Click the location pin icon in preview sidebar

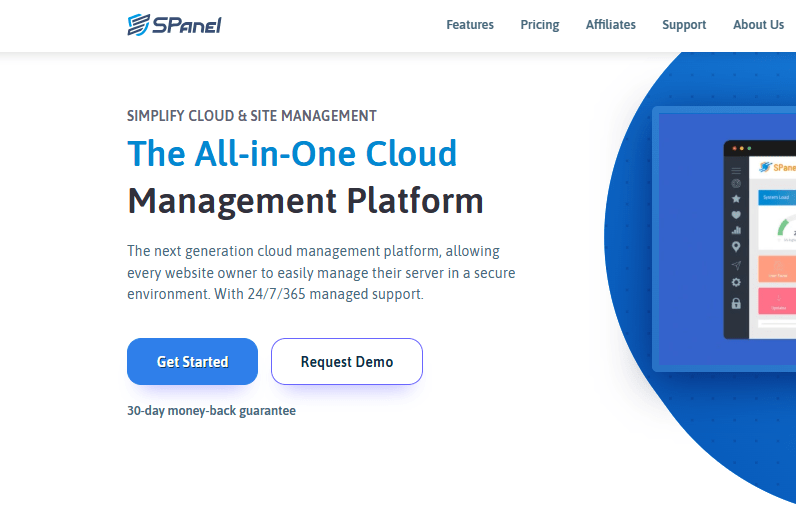pos(736,247)
